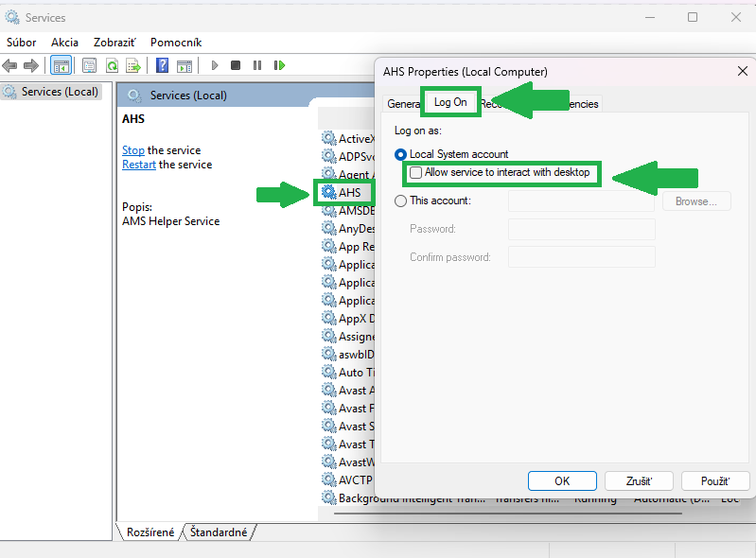Select the Local System account radio button
The height and width of the screenshot is (558, 756).
tap(401, 154)
